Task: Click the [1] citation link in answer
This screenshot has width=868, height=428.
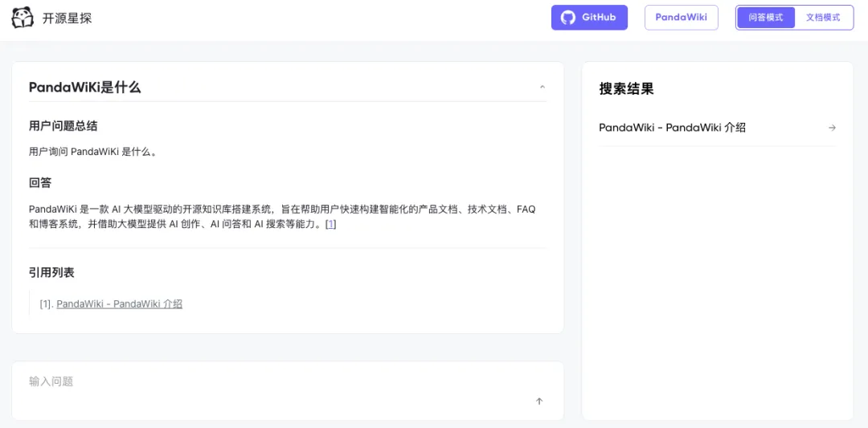Action: [331, 225]
